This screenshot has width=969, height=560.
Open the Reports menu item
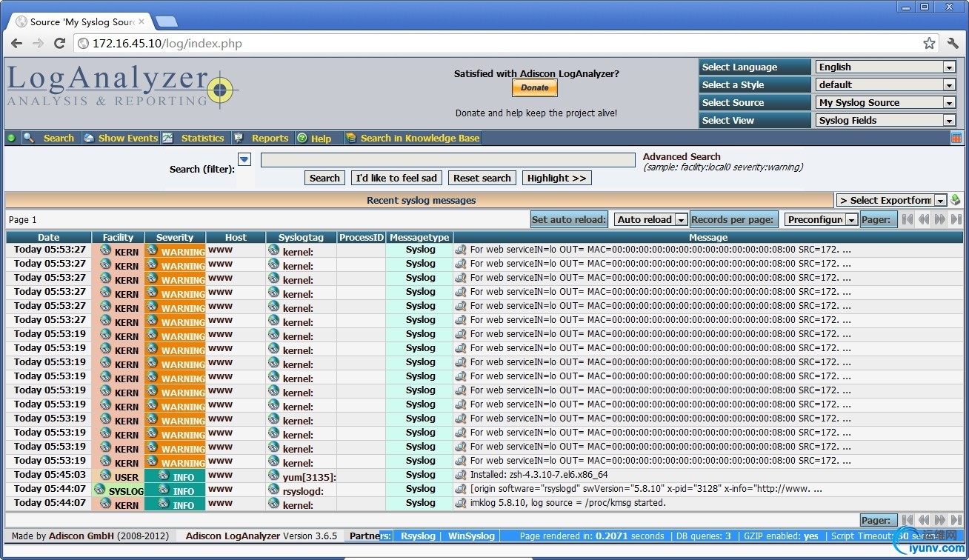[270, 138]
